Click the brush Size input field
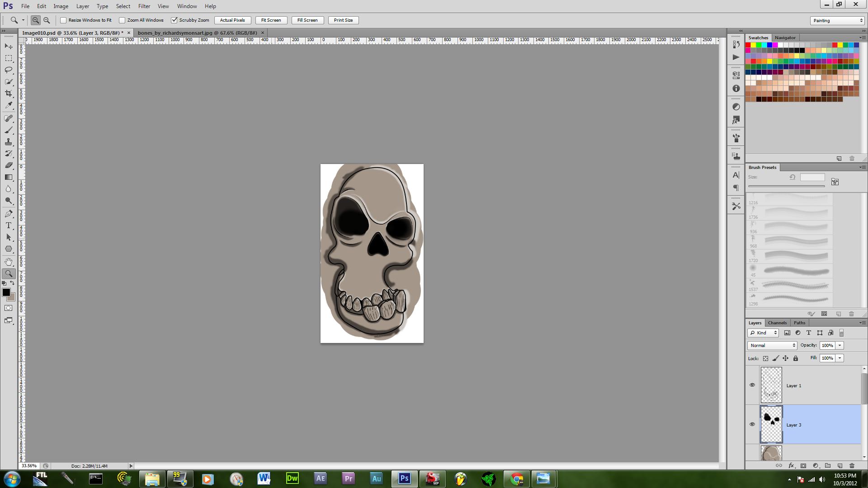Viewport: 868px width, 488px height. click(x=812, y=177)
